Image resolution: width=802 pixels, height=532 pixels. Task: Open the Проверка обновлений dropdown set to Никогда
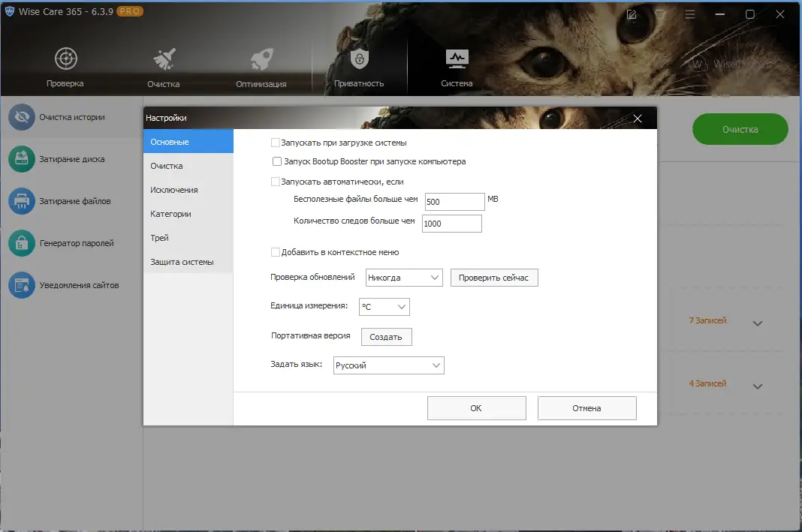click(x=404, y=278)
